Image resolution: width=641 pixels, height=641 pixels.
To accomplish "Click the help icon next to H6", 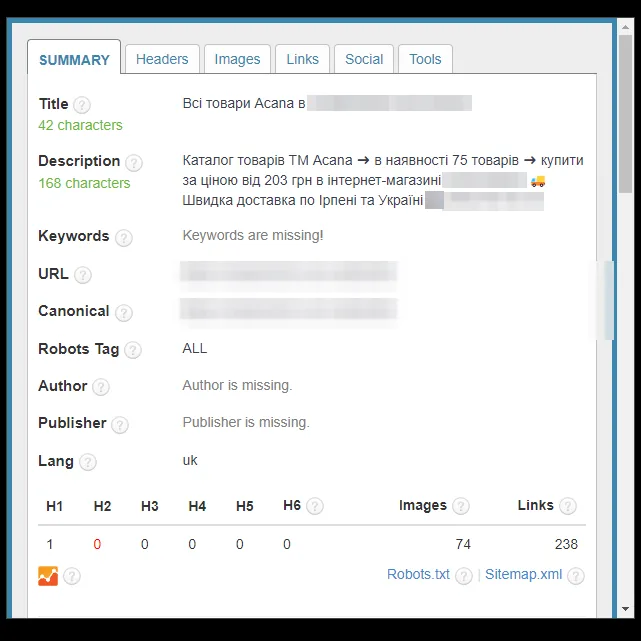I will click(315, 506).
